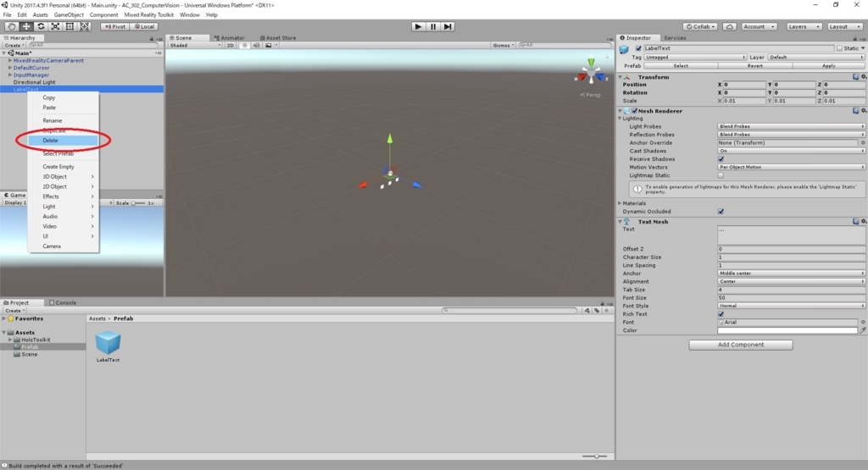The height and width of the screenshot is (470, 868).
Task: Start Play mode
Action: 419,26
